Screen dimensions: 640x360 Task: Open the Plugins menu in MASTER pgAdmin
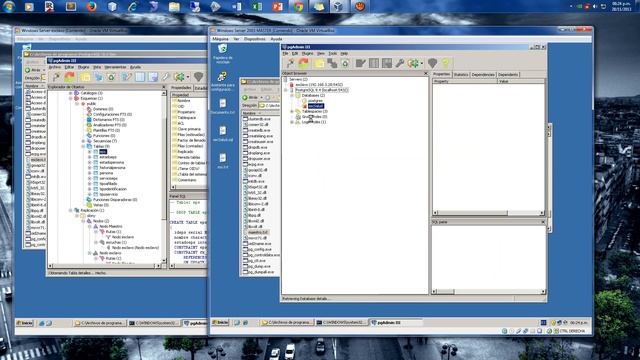307,53
